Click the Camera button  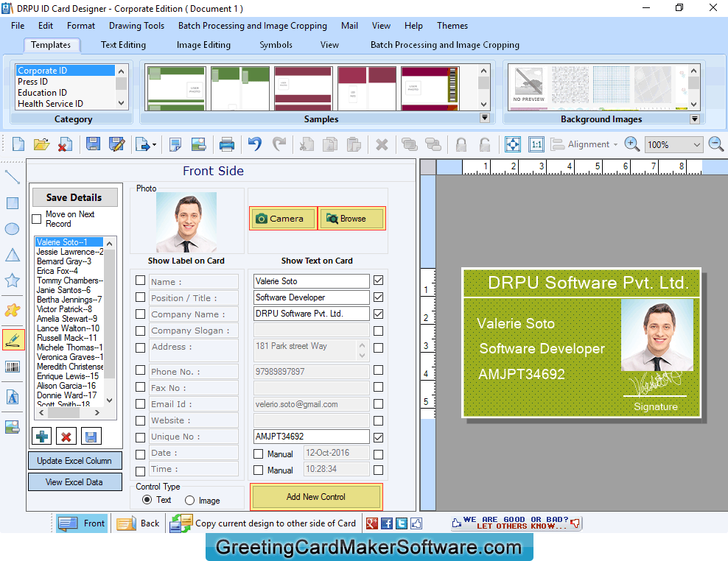point(283,218)
